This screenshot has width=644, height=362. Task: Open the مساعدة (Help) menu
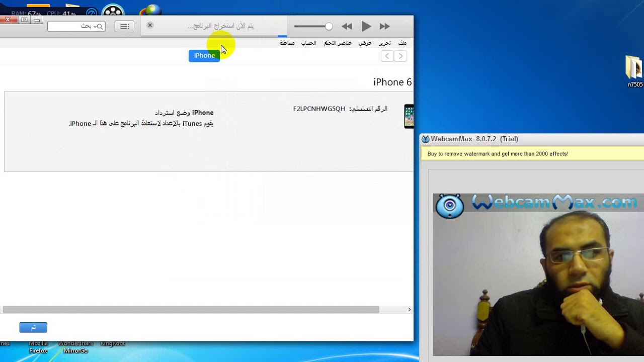(287, 43)
